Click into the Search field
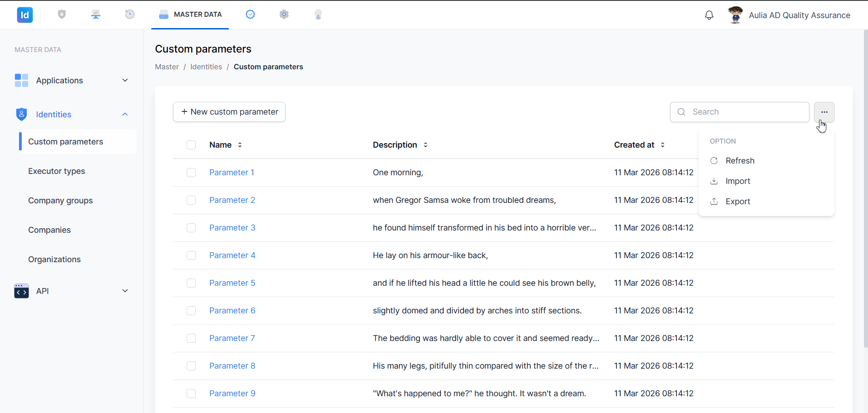This screenshot has width=868, height=413. [x=740, y=112]
